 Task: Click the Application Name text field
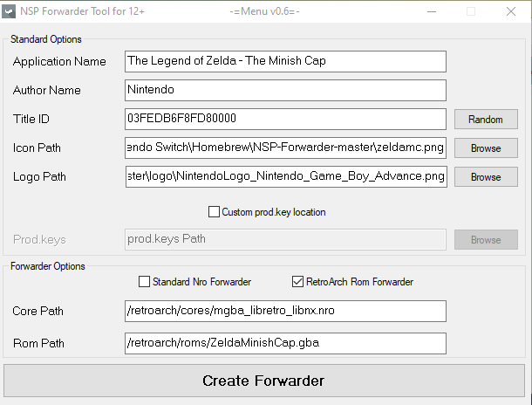pos(285,61)
